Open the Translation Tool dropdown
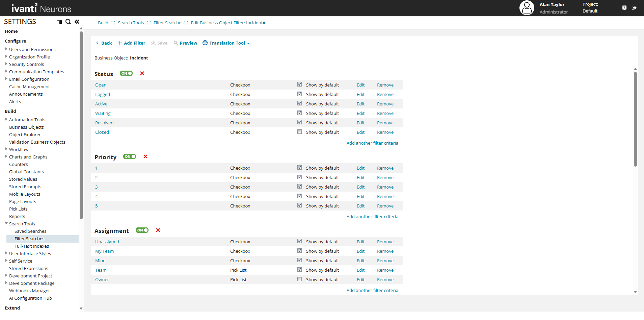The width and height of the screenshot is (644, 320). click(226, 43)
